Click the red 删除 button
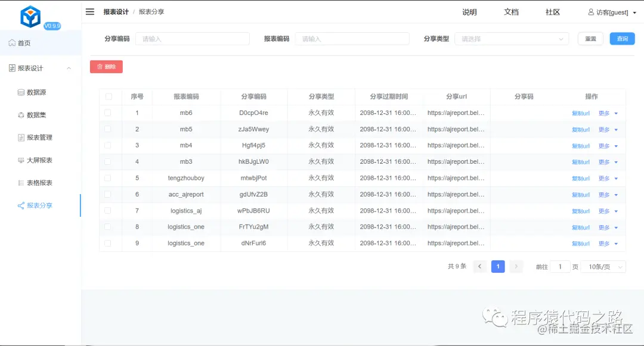Viewport: 644px width, 346px height. coord(106,67)
